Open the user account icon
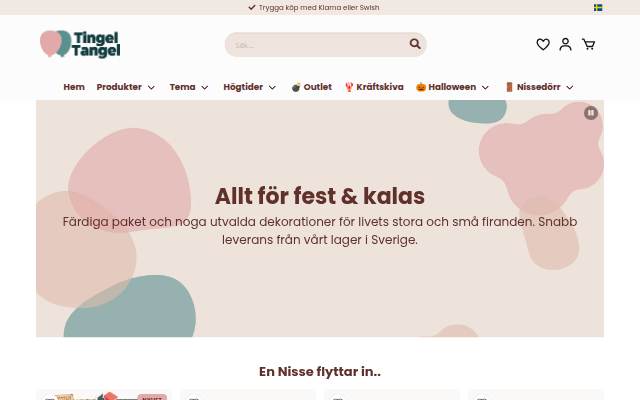 coord(565,44)
